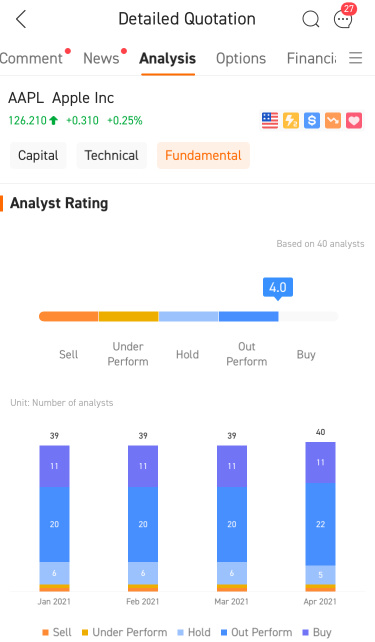Go back using the back arrow
Image resolution: width=375 pixels, height=642 pixels.
[20, 19]
